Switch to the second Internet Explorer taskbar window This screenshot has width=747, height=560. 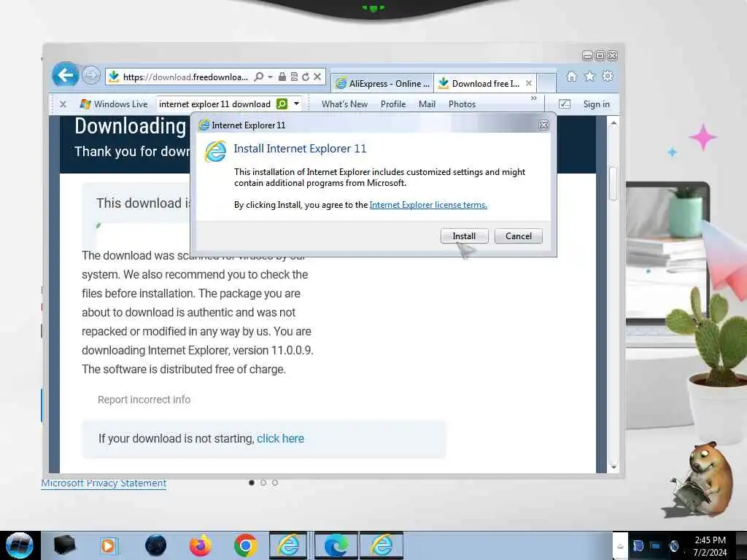pyautogui.click(x=382, y=545)
